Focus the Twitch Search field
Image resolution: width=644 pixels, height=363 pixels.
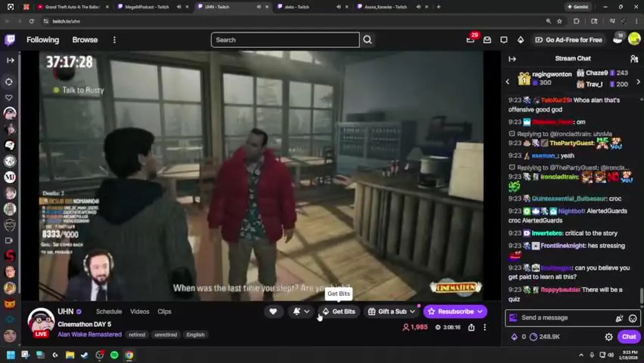(285, 40)
